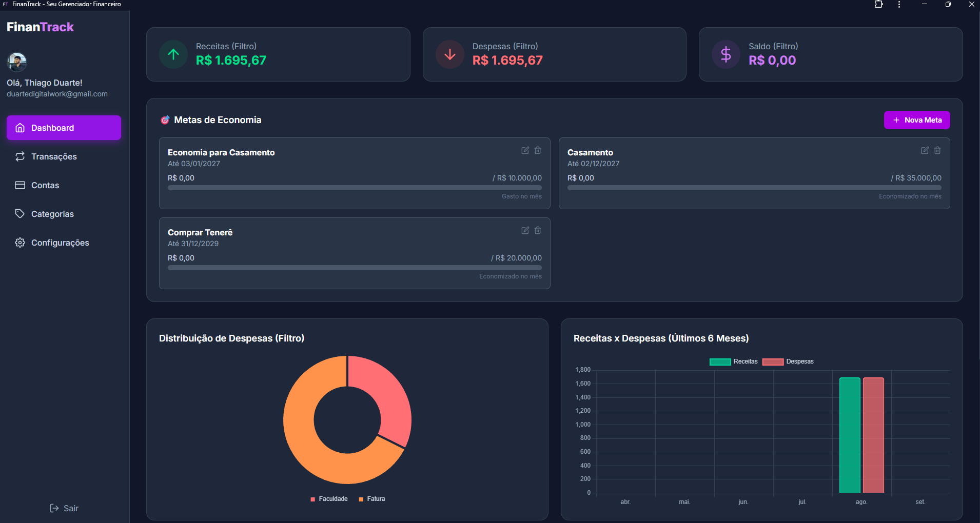The width and height of the screenshot is (980, 523).
Task: Toggle Despesas series in chart legend
Action: coord(788,361)
